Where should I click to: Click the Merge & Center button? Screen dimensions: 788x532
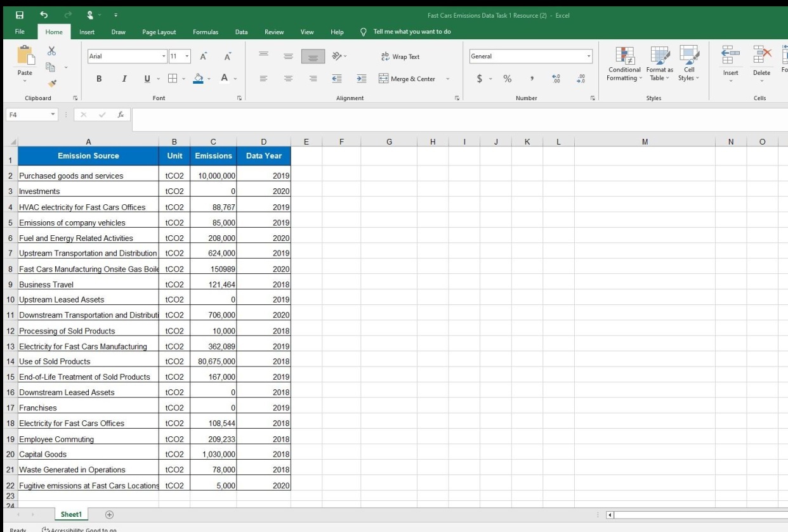pyautogui.click(x=407, y=79)
